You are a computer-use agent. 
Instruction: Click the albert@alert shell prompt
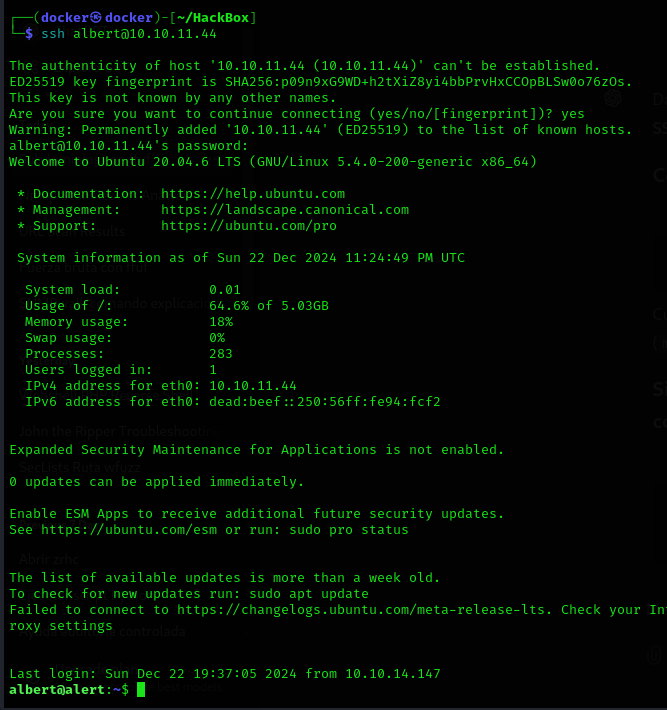pos(64,690)
